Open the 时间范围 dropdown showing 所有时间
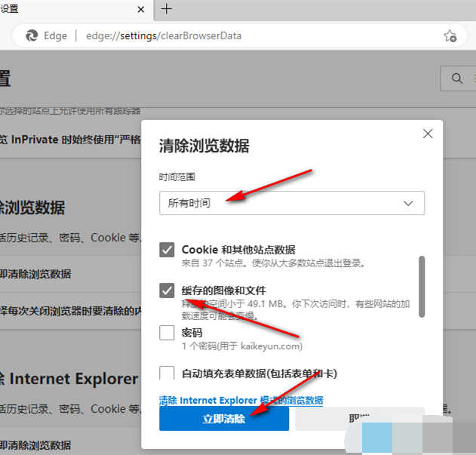476x455 pixels. point(291,203)
